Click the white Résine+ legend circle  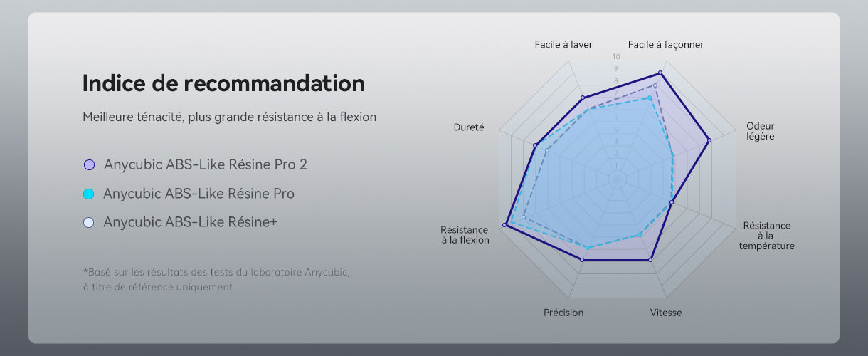point(89,222)
